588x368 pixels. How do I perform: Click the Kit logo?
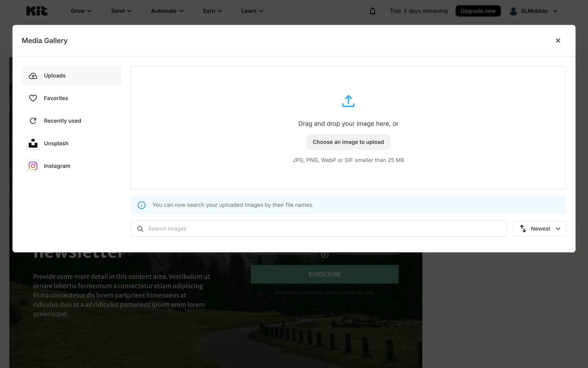coord(37,11)
